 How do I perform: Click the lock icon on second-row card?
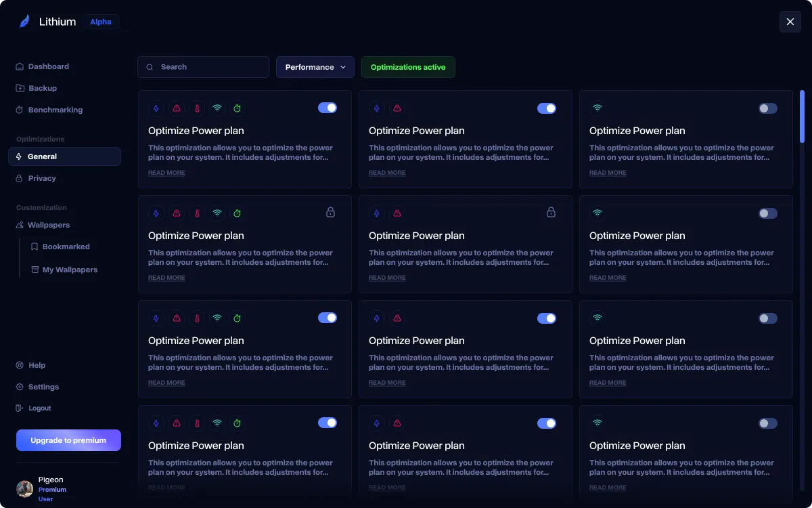(x=331, y=212)
